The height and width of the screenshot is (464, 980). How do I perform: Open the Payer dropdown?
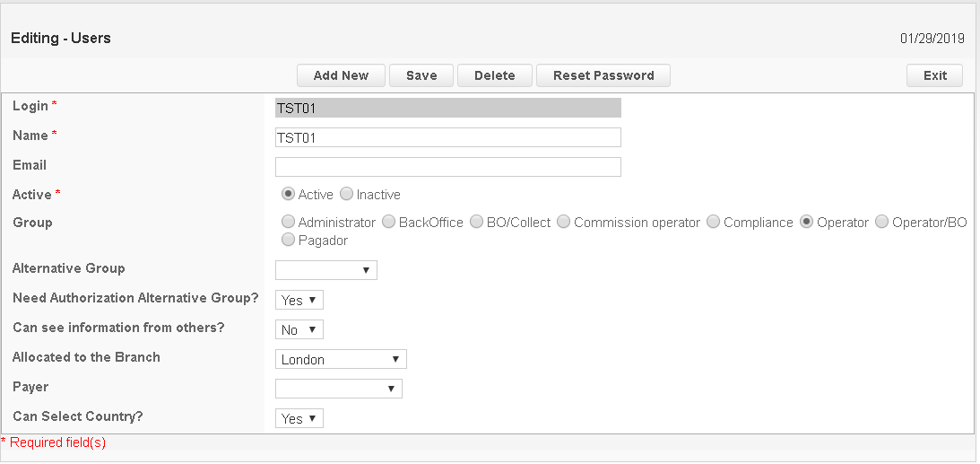coord(338,389)
